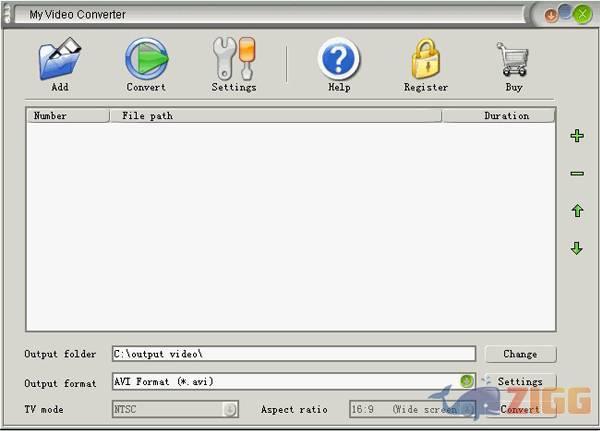Expand the Output format dropdown
Viewport: 600px width, 431px height.
467,381
